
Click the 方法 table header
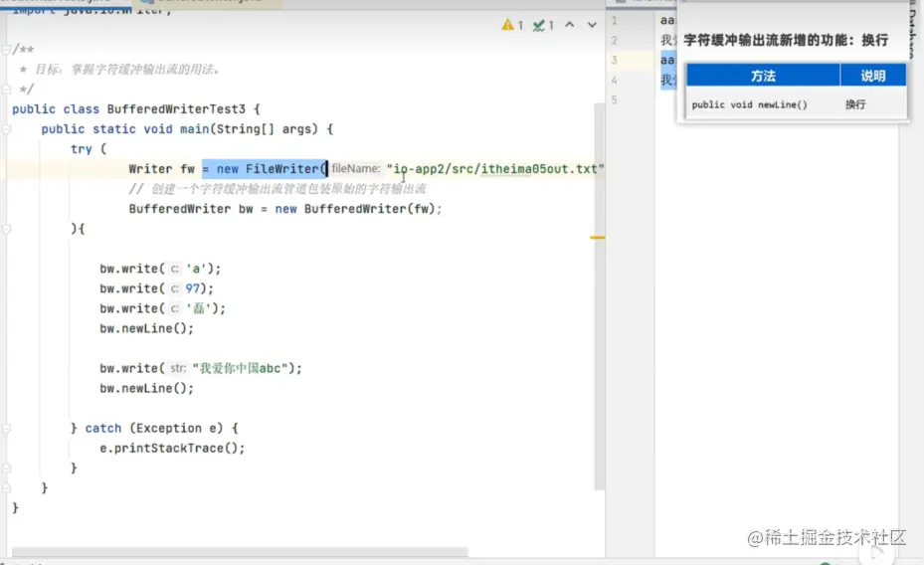point(763,76)
